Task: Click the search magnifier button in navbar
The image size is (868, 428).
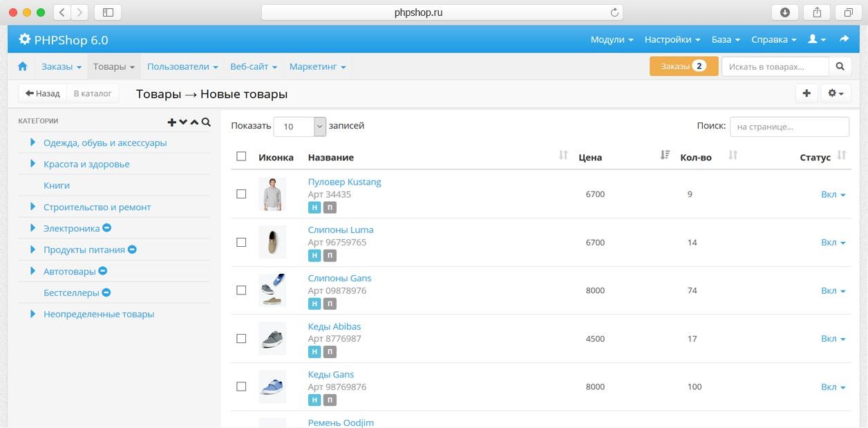Action: [x=840, y=66]
